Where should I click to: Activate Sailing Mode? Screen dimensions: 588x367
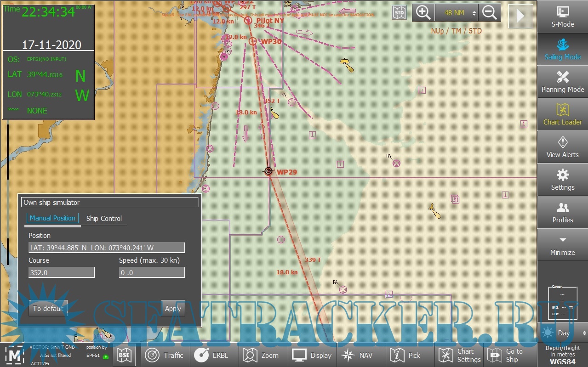click(x=562, y=49)
